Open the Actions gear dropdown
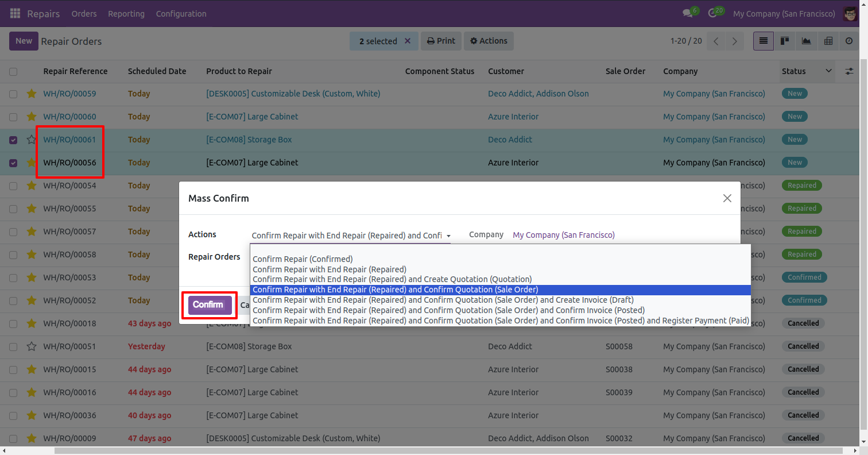Viewport: 868px width, 455px height. (489, 41)
